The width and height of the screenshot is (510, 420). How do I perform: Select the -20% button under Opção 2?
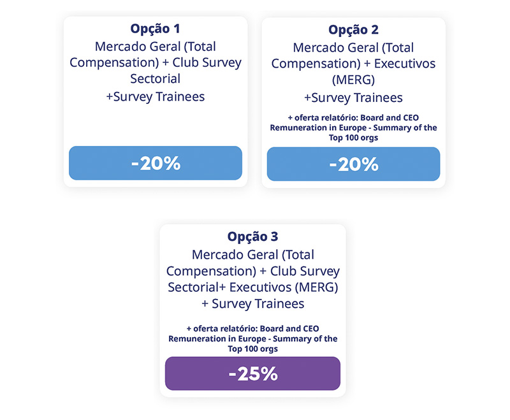point(353,164)
